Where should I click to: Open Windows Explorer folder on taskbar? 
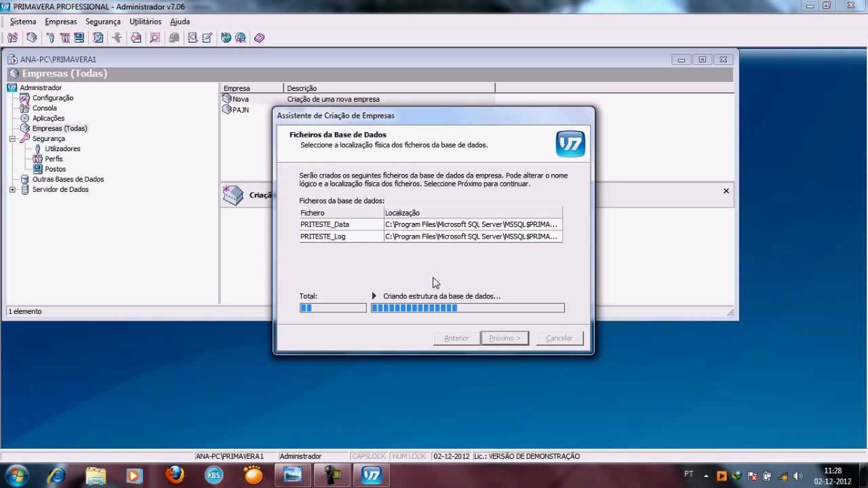click(x=96, y=475)
